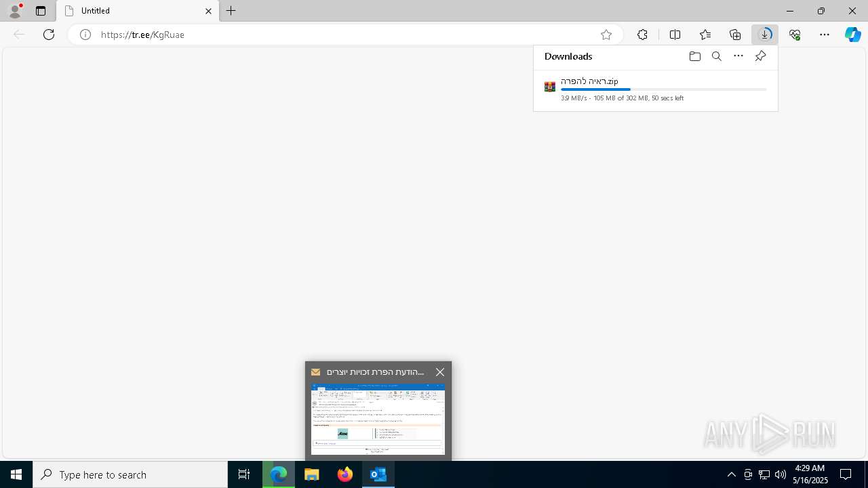Add this page to favorites star
Image resolution: width=868 pixels, height=488 pixels.
(606, 35)
